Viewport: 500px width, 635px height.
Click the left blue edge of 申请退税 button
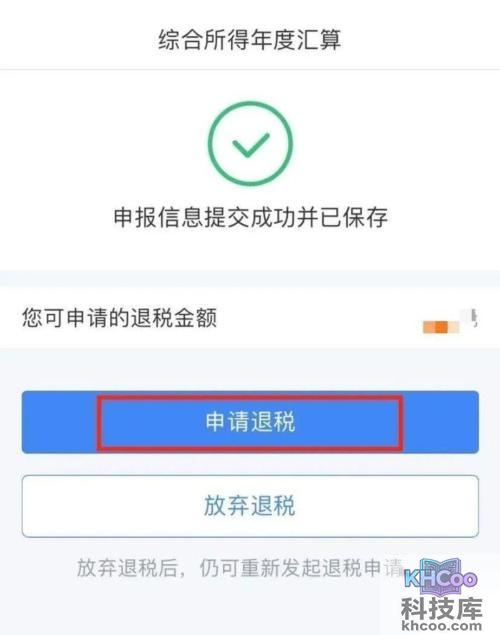tap(59, 422)
